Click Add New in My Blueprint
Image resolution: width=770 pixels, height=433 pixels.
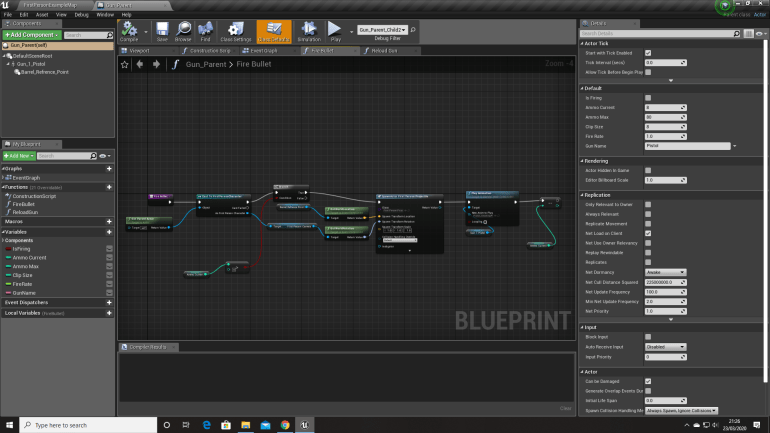pyautogui.click(x=19, y=156)
